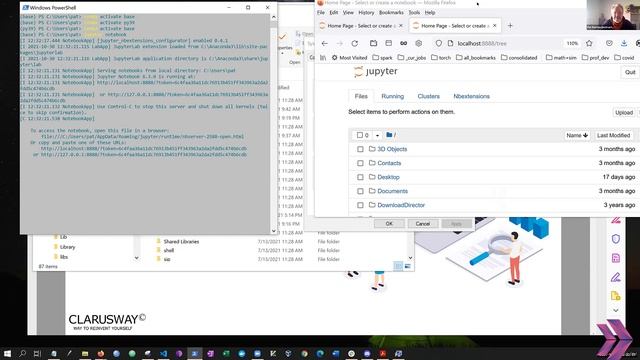
Task: Sort Jupyter files by Name
Action: [577, 135]
